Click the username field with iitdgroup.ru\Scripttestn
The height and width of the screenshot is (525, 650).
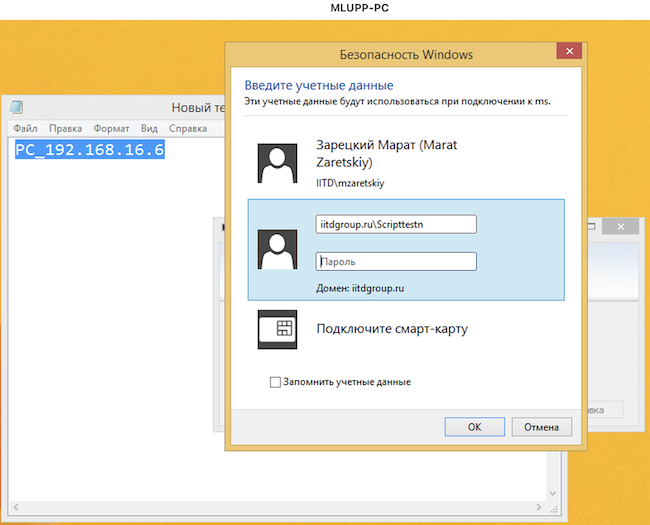[x=396, y=224]
